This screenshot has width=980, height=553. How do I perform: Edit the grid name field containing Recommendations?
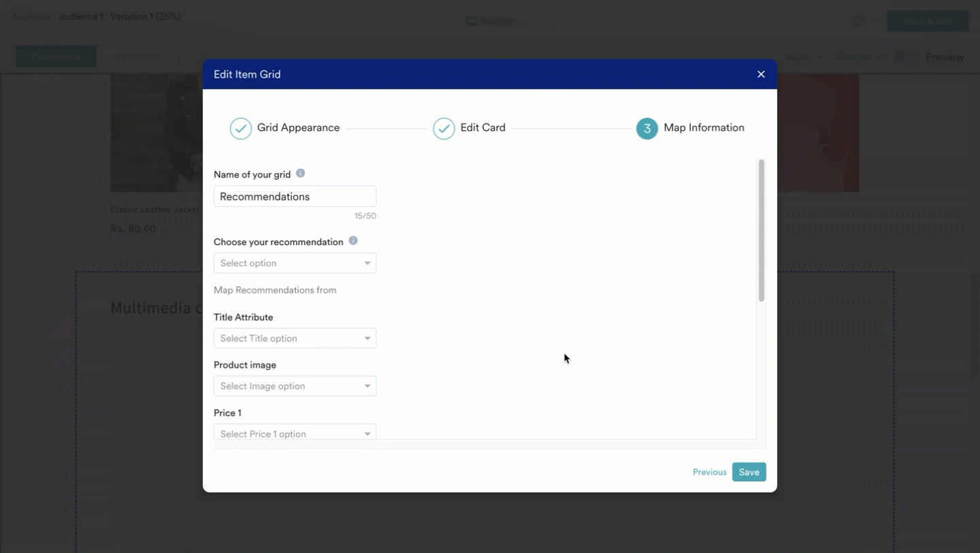coord(295,196)
